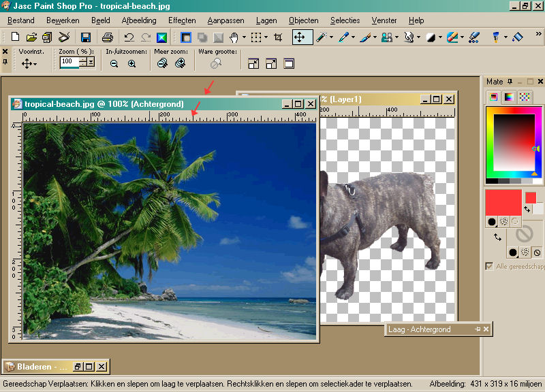Open the Lagen menu
This screenshot has width=545, height=392.
pyautogui.click(x=266, y=20)
